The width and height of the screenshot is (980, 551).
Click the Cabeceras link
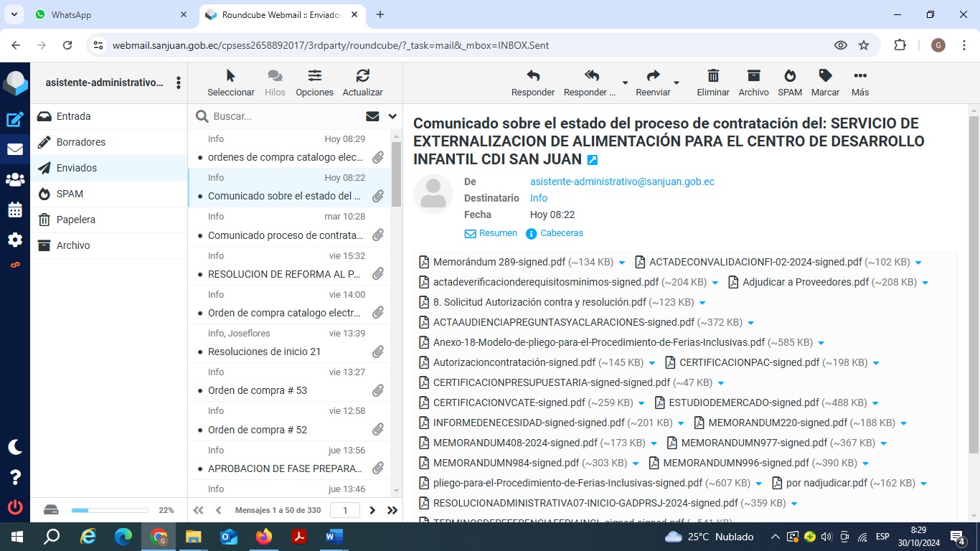pos(561,233)
